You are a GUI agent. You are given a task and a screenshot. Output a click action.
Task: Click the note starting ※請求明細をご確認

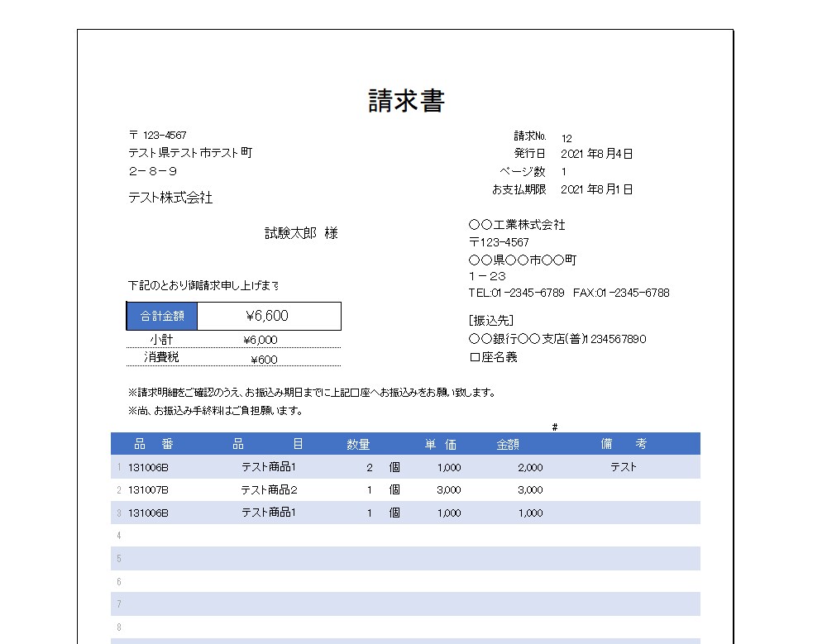tap(312, 393)
